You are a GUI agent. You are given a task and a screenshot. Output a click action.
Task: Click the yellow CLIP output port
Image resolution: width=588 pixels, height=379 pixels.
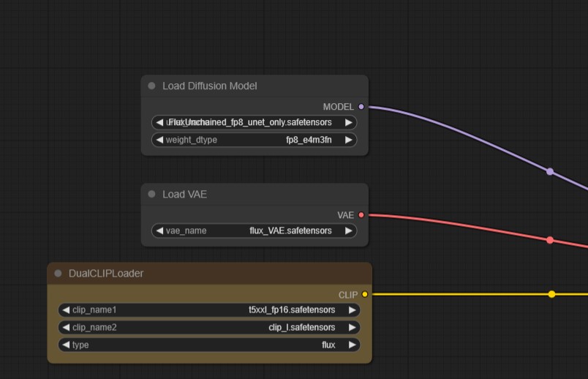365,295
